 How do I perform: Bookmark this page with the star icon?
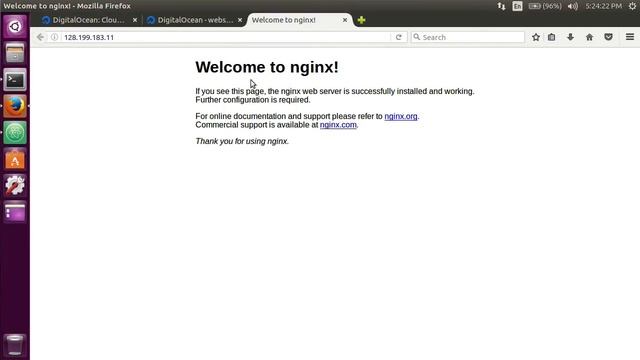pyautogui.click(x=536, y=37)
